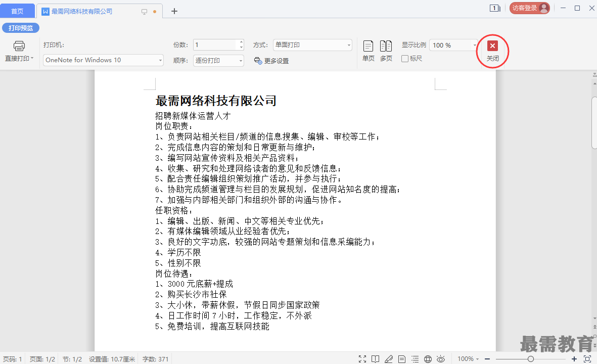The image size is (597, 364).
Task: Toggle eye protection mode icon
Action: (441, 359)
